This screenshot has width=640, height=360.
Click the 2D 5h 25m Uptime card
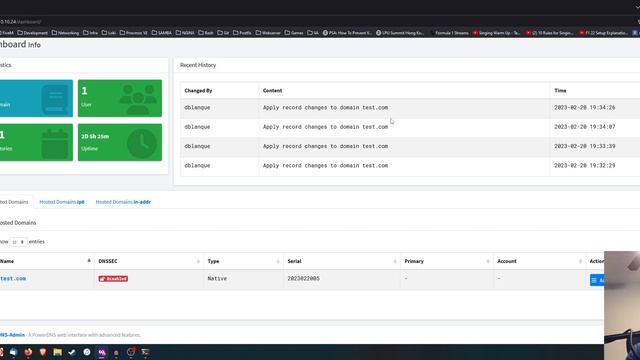pos(120,142)
